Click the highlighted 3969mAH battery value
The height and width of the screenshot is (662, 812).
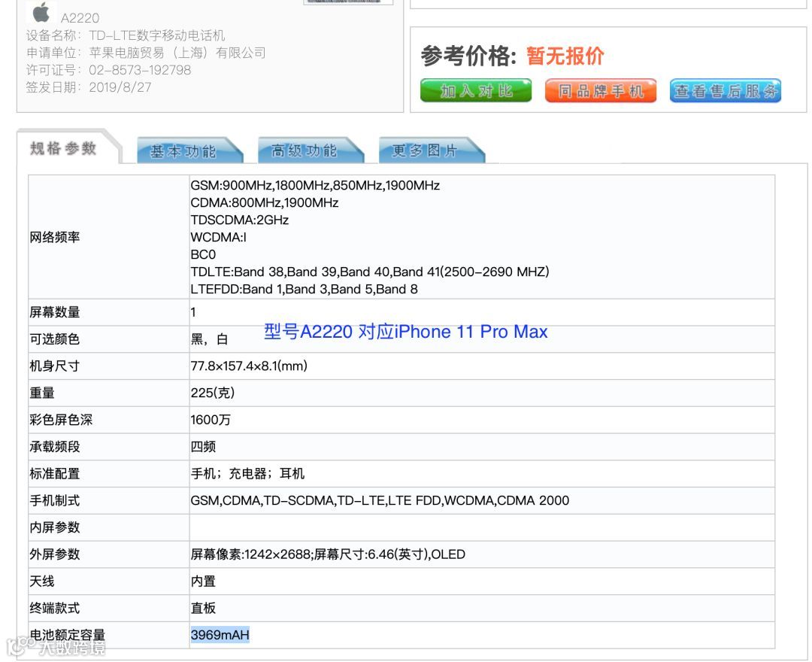(x=220, y=635)
